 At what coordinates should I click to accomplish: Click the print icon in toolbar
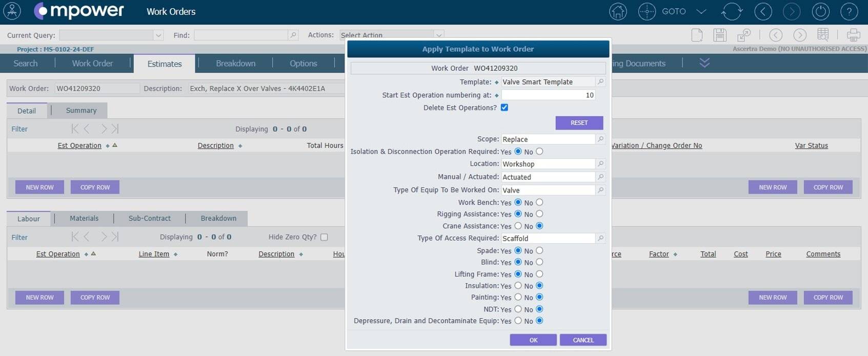point(853,35)
